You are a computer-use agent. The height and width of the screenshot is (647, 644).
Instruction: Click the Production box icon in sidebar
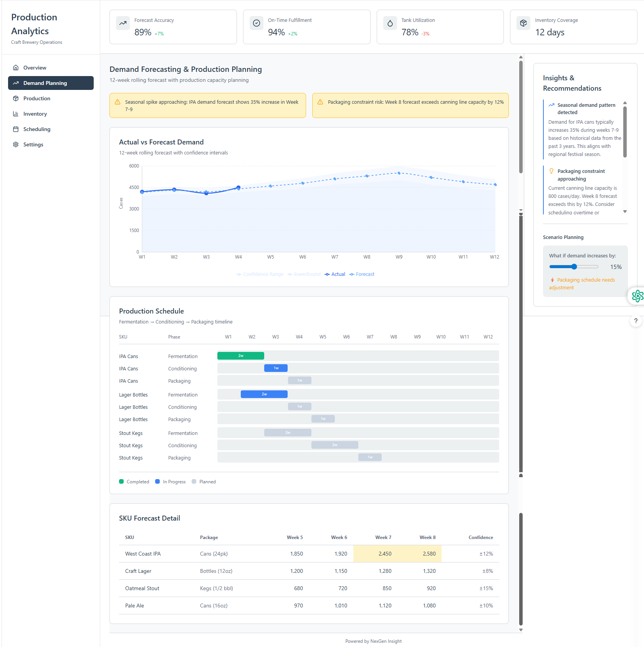(16, 98)
